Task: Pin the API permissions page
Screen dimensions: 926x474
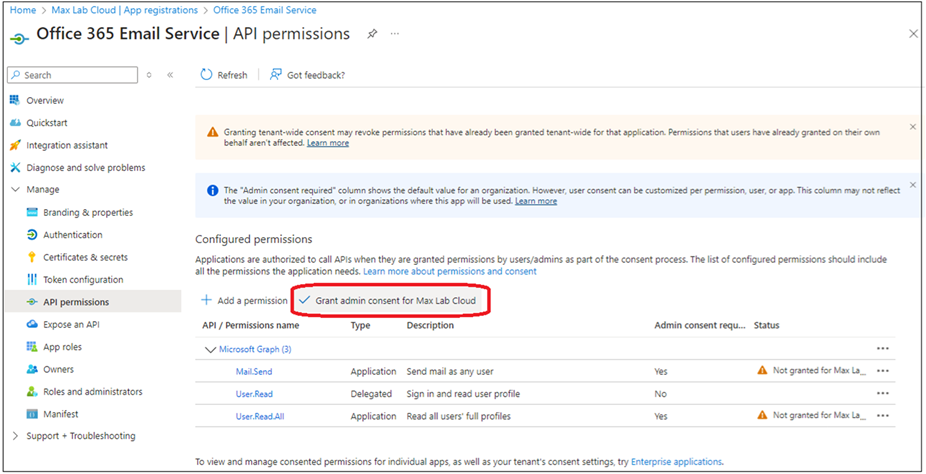Action: coord(371,34)
